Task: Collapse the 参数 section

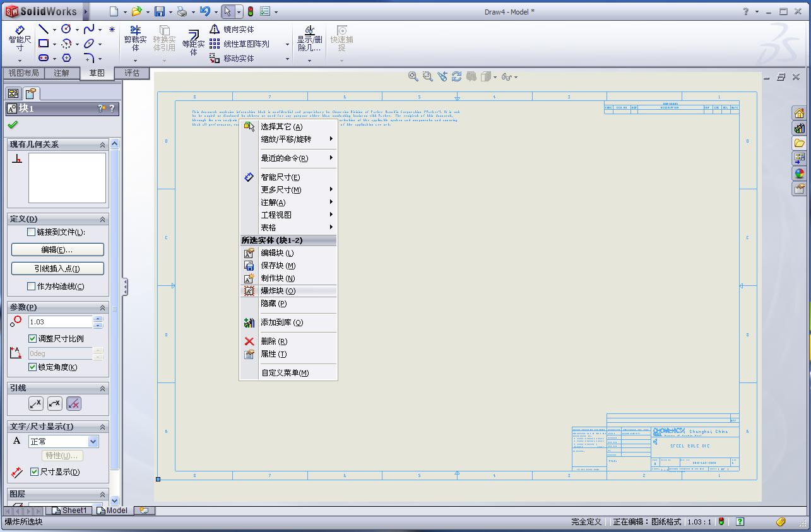Action: coord(102,307)
